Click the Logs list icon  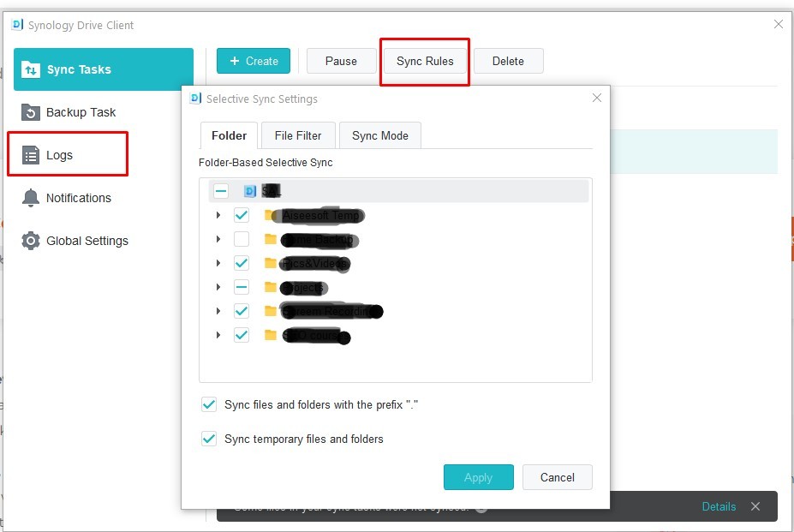click(31, 155)
